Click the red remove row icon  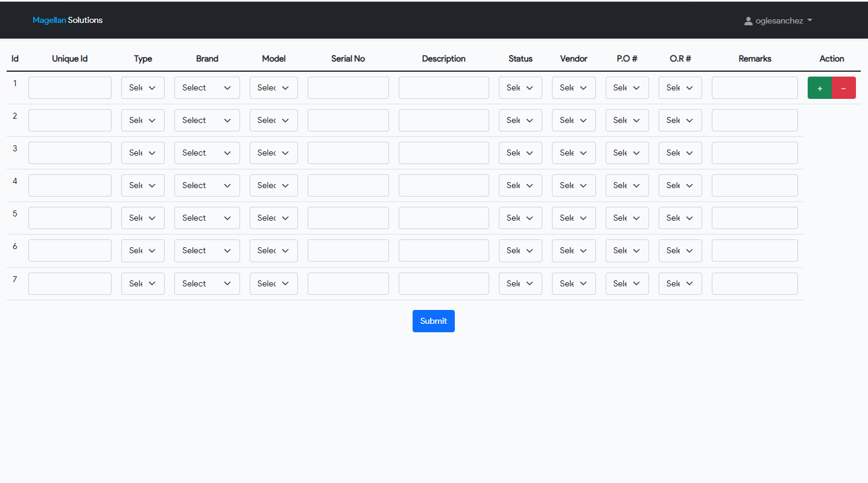point(843,87)
